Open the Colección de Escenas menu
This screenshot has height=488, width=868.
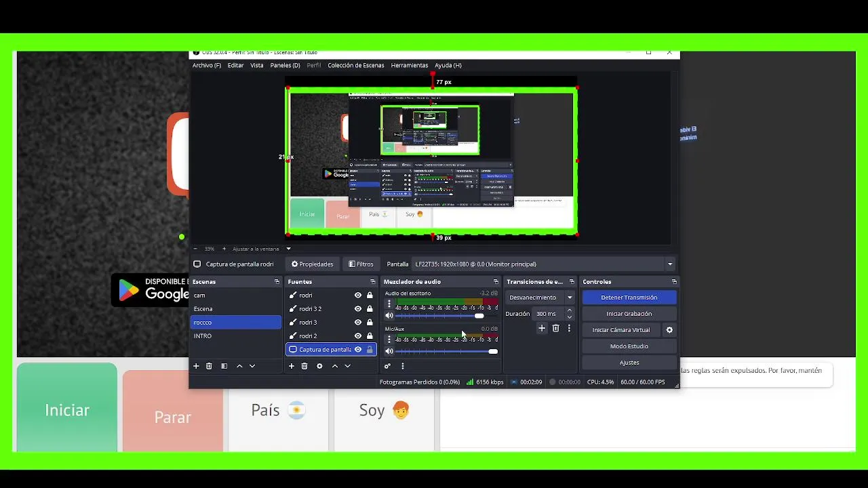pyautogui.click(x=356, y=66)
